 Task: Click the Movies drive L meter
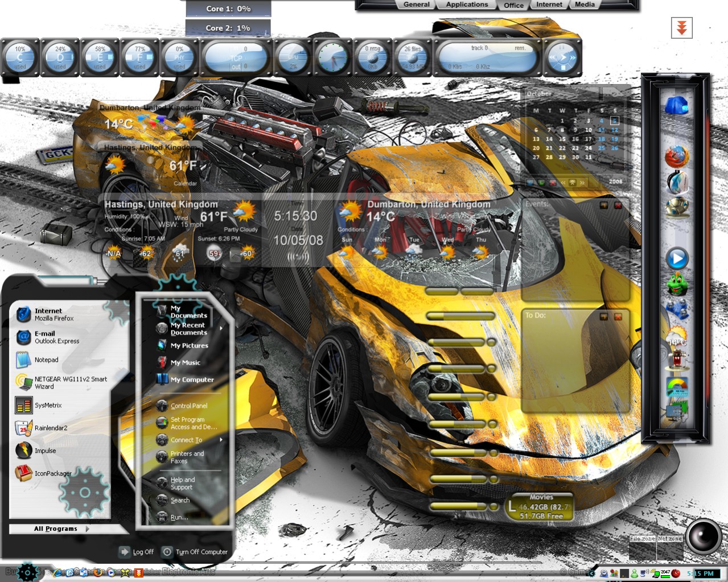pos(539,506)
